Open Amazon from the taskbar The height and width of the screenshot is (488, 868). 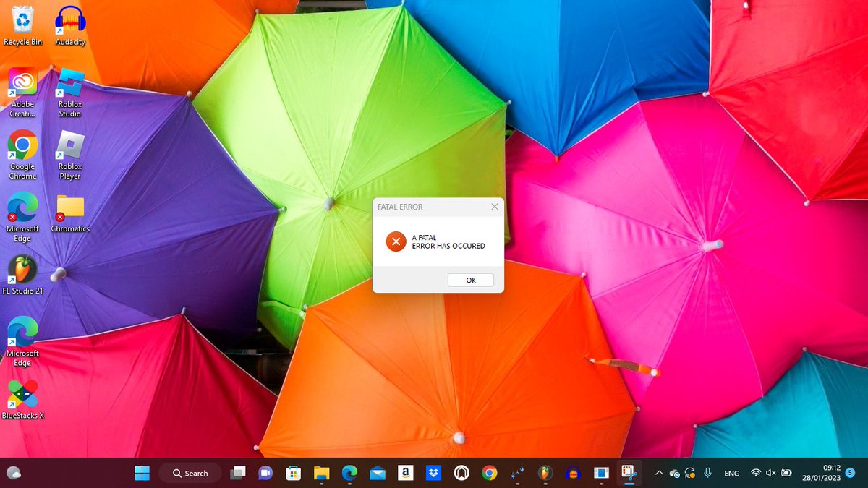[405, 473]
